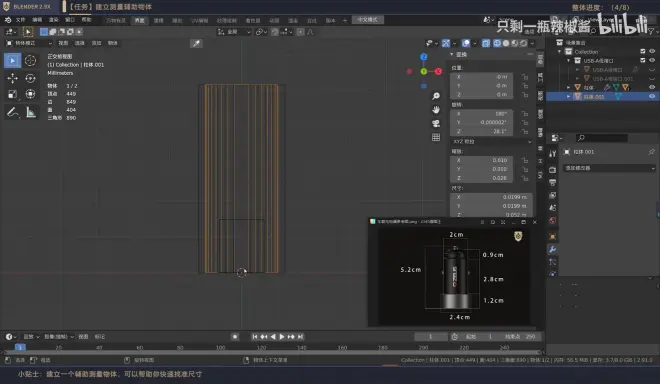Screen dimensions: 660x384
Task: Open the XYZ Euler rotation mode dropdown
Action: (491, 141)
